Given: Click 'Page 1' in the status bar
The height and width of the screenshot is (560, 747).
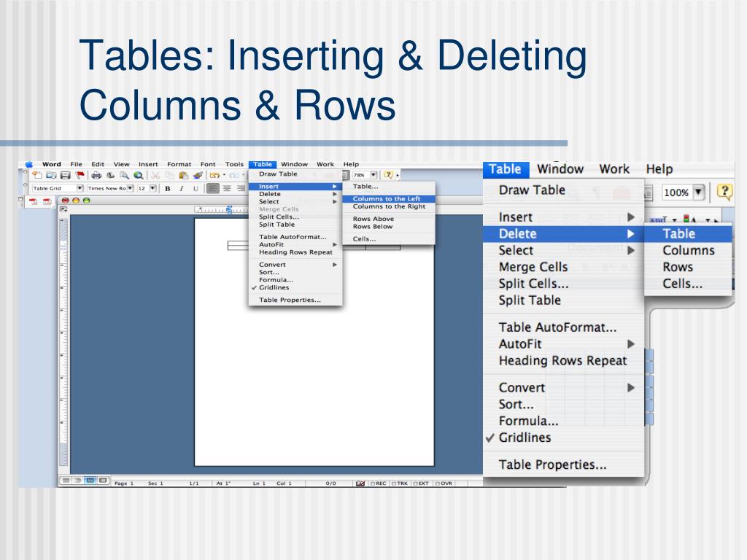Looking at the screenshot, I should pos(124,483).
